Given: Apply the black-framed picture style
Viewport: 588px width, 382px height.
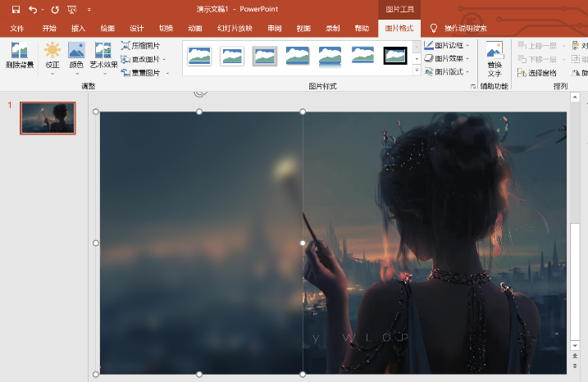Looking at the screenshot, I should (x=395, y=56).
